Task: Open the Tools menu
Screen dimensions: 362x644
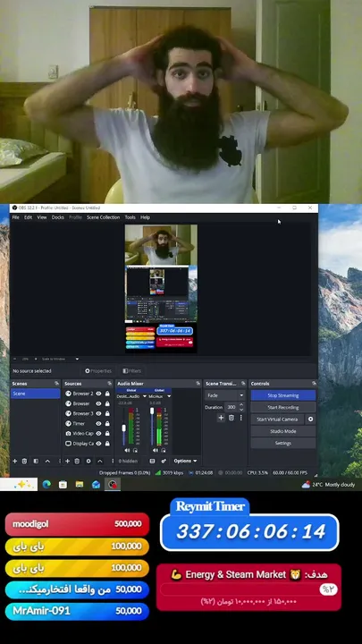Action: coord(130,217)
